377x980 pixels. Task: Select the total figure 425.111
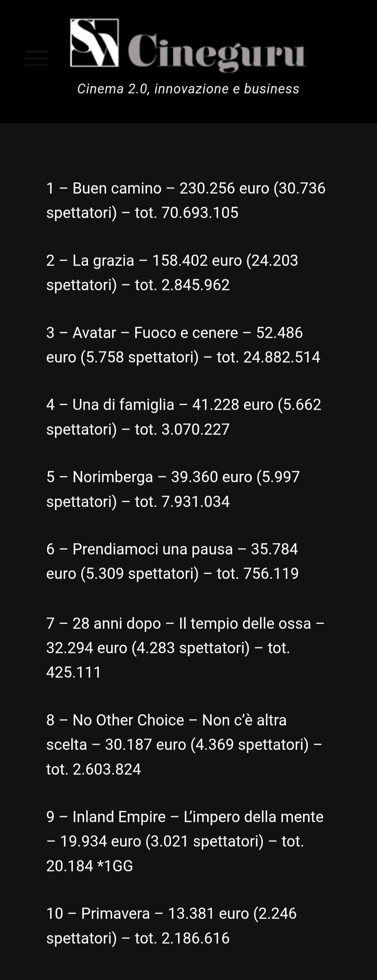(73, 672)
